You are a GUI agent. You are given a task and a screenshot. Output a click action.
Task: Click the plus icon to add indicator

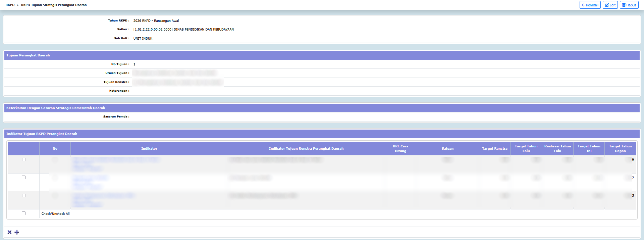pos(17,232)
